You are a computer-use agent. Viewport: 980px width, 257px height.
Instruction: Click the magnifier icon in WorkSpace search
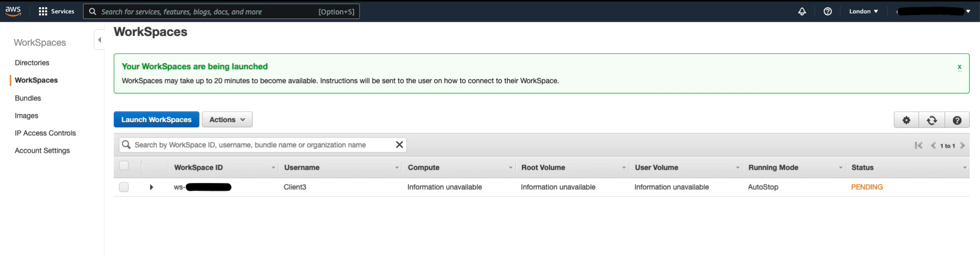click(126, 145)
